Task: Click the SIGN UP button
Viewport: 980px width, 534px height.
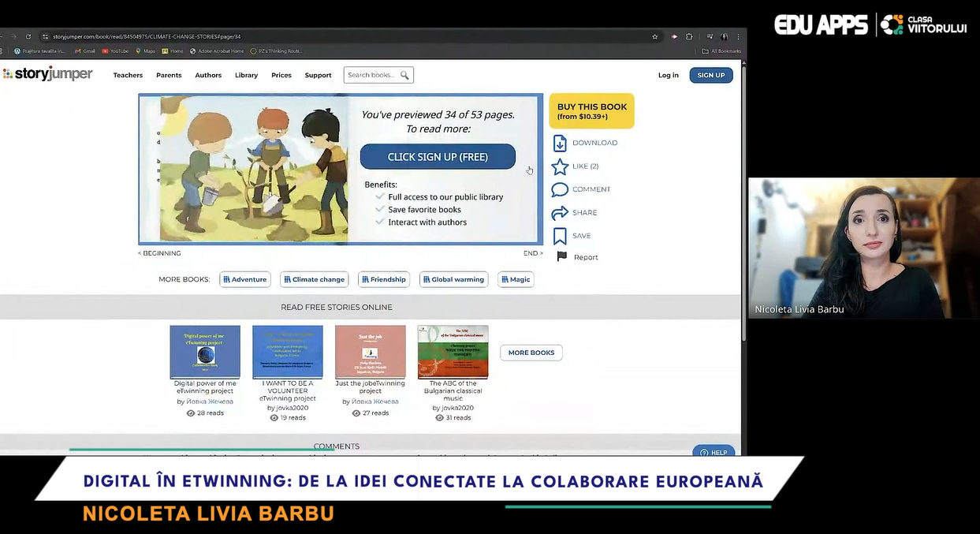Action: 711,75
